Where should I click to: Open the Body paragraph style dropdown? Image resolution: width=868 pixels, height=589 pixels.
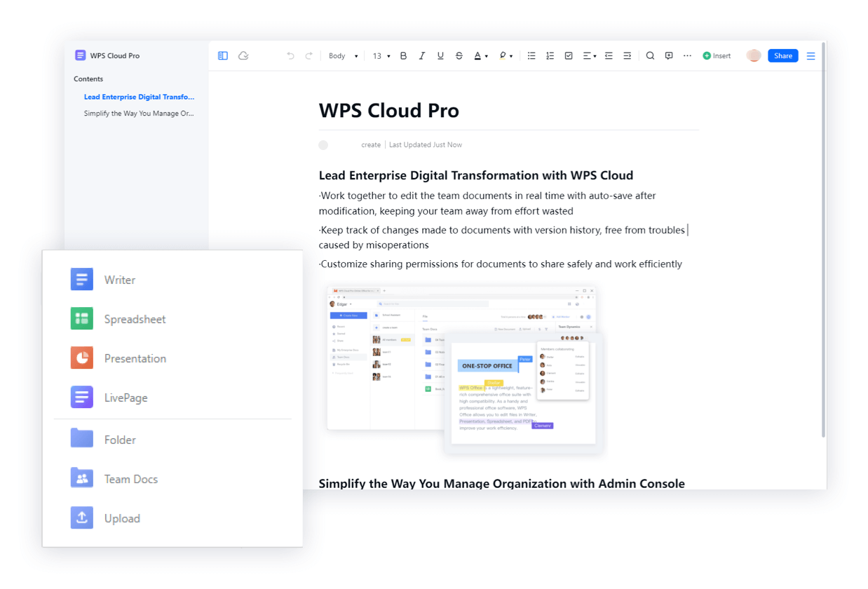[343, 56]
